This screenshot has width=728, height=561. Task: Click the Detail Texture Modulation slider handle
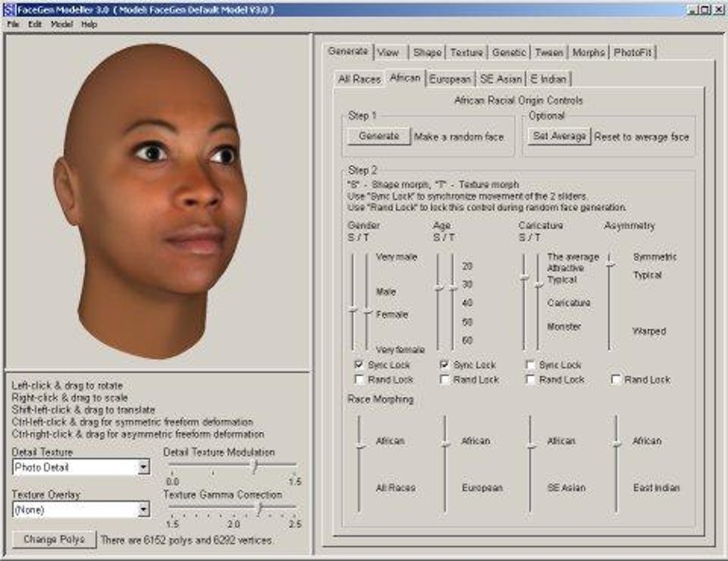[255, 466]
